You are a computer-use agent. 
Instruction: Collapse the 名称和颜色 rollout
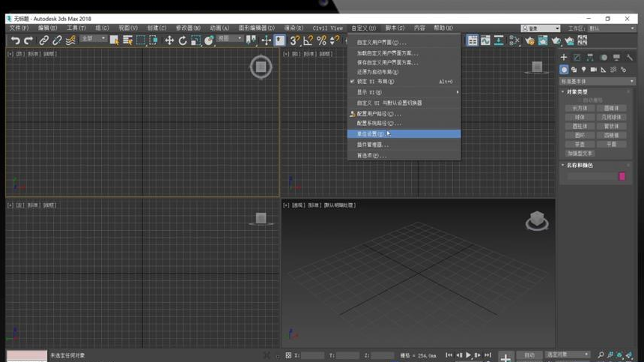pyautogui.click(x=579, y=165)
